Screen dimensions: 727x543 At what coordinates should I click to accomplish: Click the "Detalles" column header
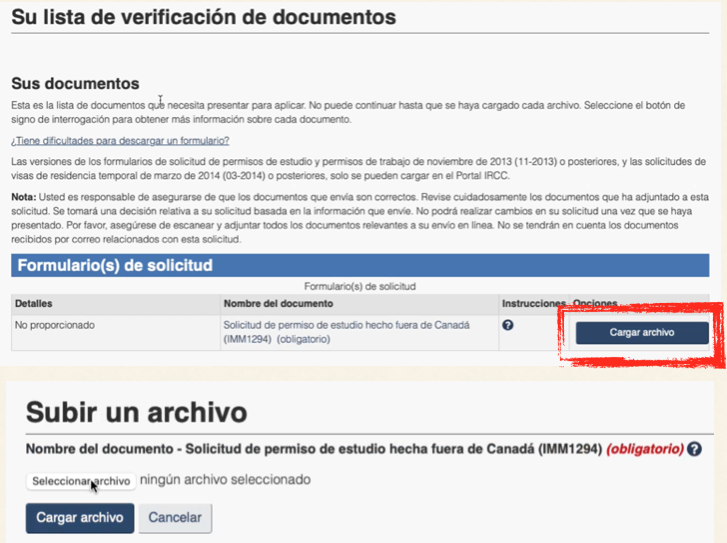[34, 303]
